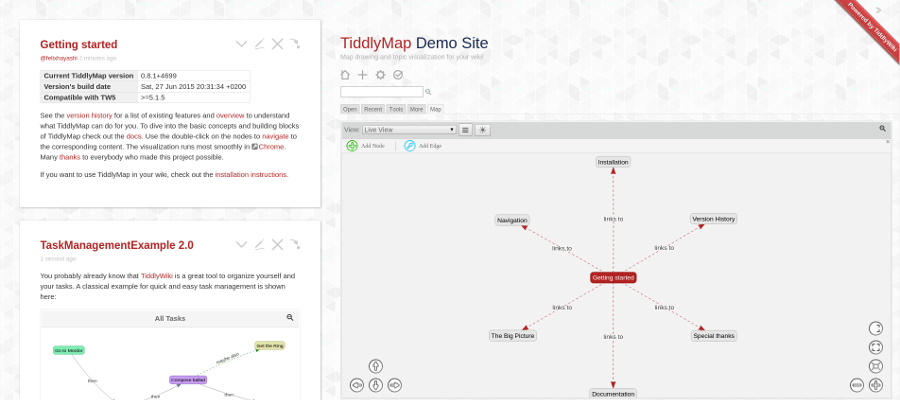Click the Home icon in sidebar
900x400 pixels.
point(345,75)
